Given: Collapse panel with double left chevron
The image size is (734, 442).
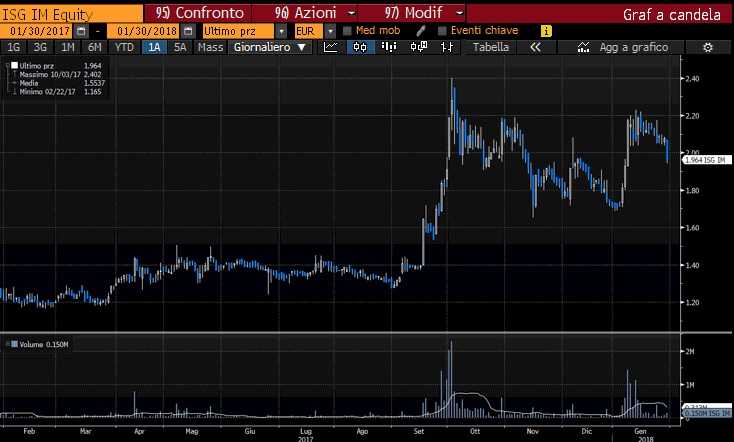Looking at the screenshot, I should tap(535, 47).
